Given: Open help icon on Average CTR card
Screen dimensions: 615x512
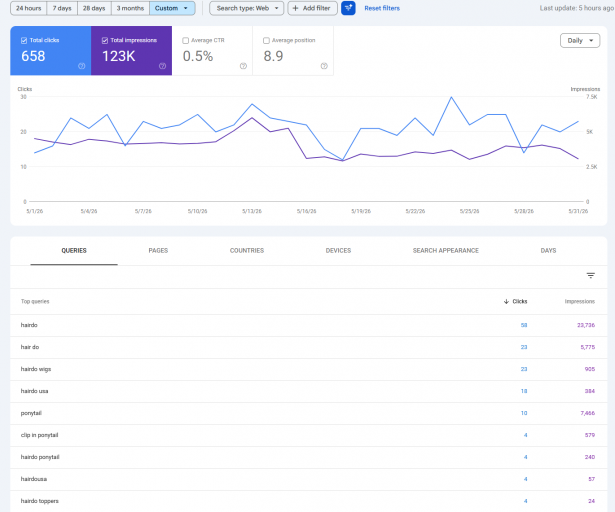Looking at the screenshot, I should (x=243, y=66).
